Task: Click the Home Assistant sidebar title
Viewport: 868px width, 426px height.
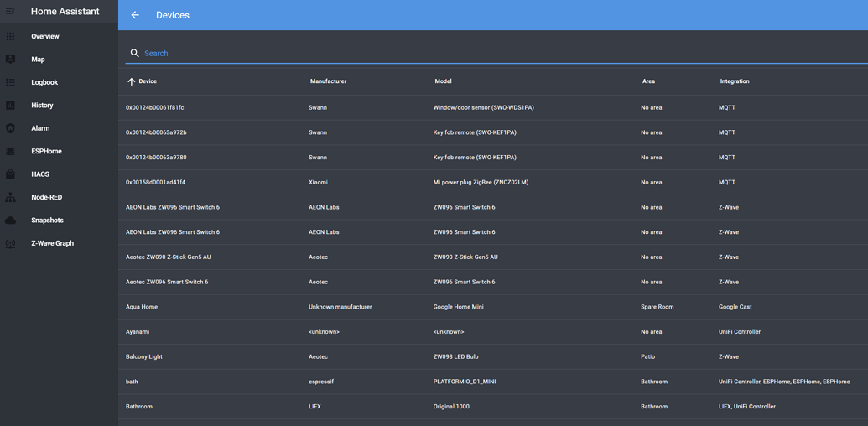Action: [65, 11]
